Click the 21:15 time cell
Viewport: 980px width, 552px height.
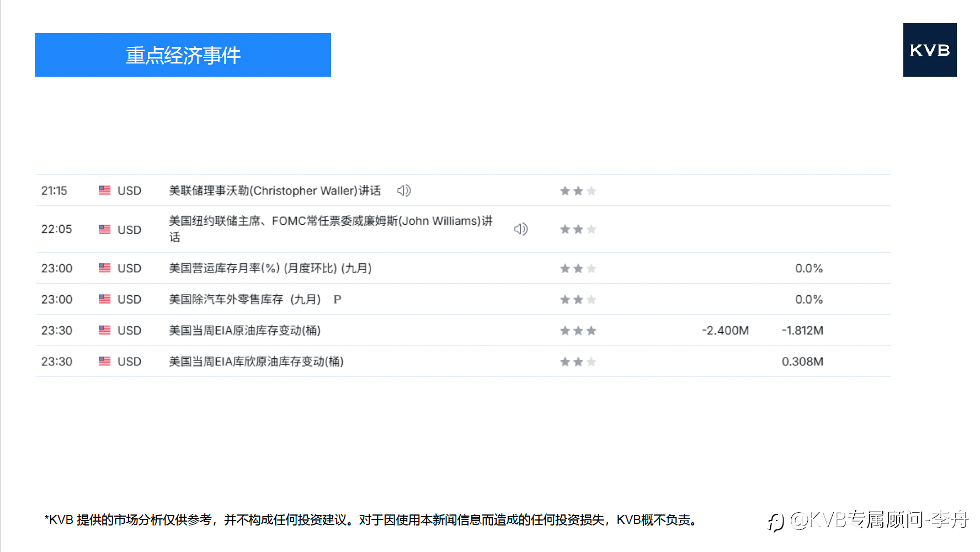54,190
